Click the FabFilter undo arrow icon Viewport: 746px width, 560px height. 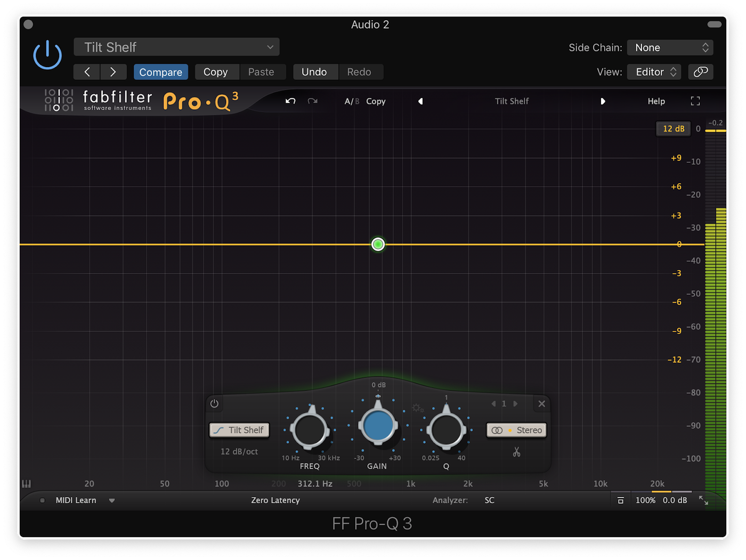[290, 101]
